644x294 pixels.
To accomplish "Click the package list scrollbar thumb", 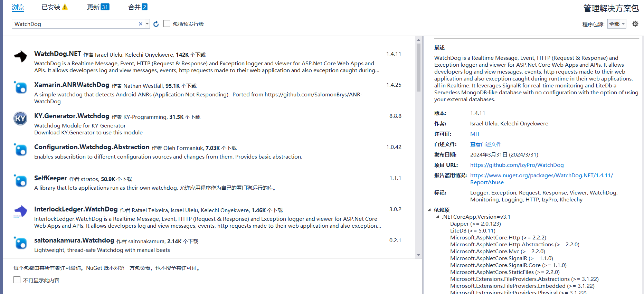I will (418, 67).
